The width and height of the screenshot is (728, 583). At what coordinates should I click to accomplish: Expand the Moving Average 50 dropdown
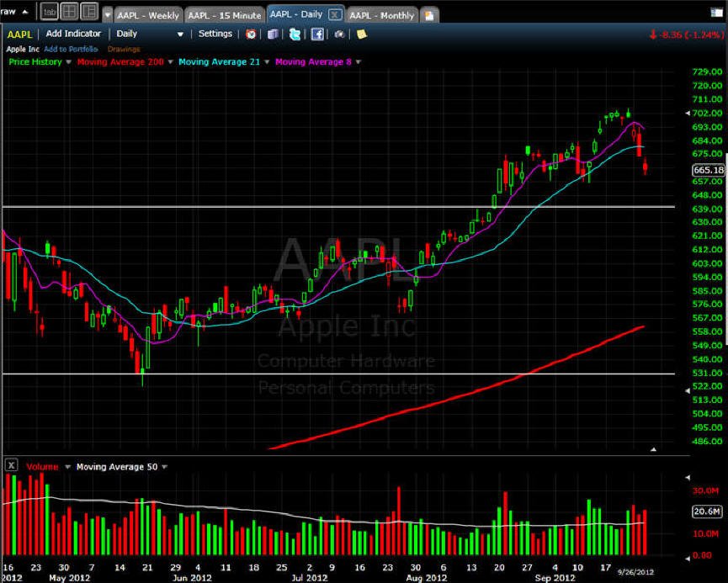coord(165,467)
